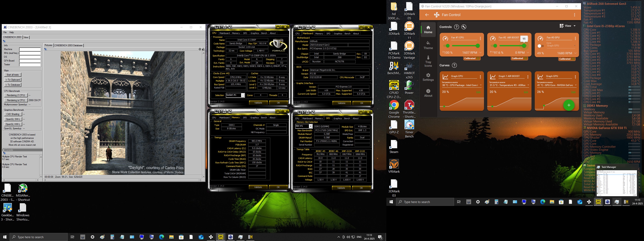Click the Microsoft Edge icon in the left taskbar
Image resolution: width=644 pixels, height=241 pixels.
(x=161, y=237)
